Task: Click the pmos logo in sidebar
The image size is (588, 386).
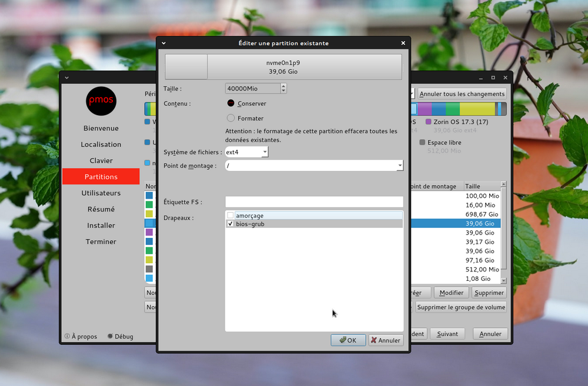Action: pos(101,101)
